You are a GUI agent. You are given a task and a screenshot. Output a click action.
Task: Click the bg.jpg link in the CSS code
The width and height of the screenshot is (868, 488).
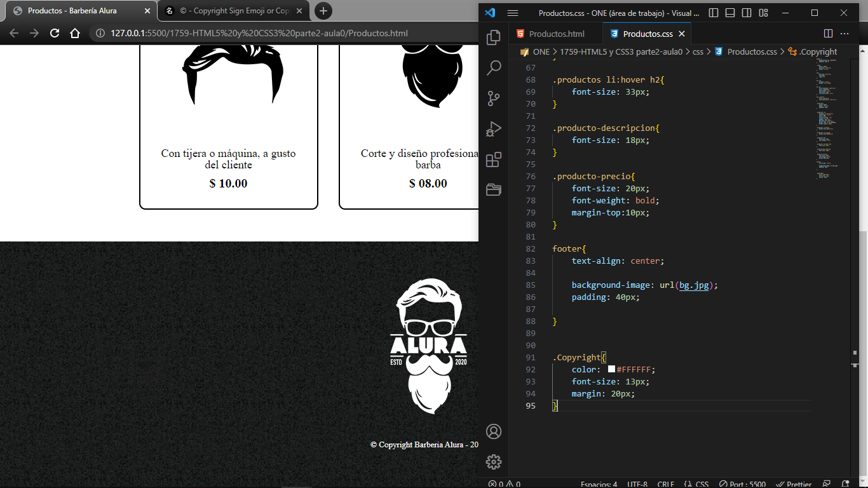694,285
